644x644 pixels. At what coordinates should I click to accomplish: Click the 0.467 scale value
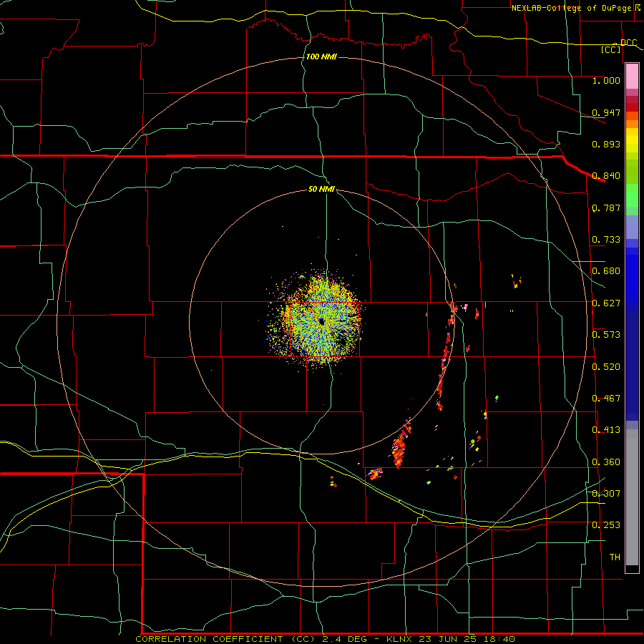606,399
